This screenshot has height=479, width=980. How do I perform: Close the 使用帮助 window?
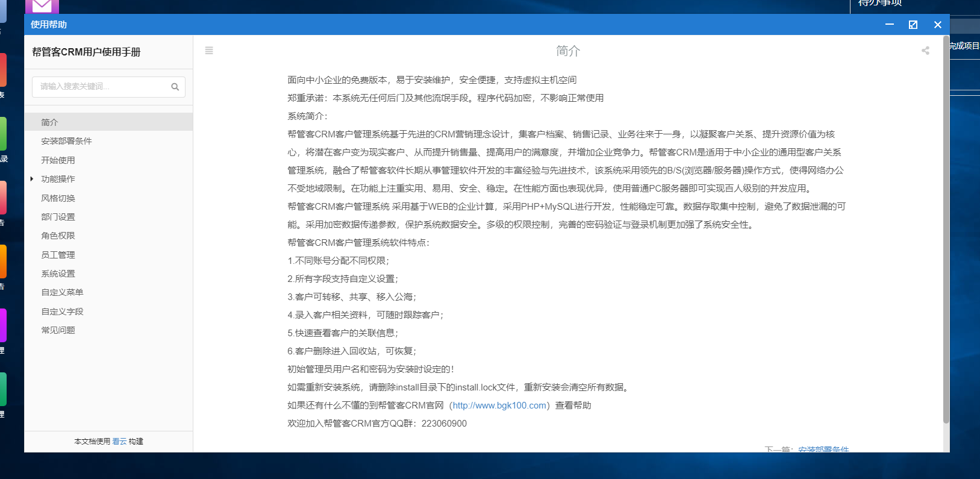pyautogui.click(x=937, y=25)
